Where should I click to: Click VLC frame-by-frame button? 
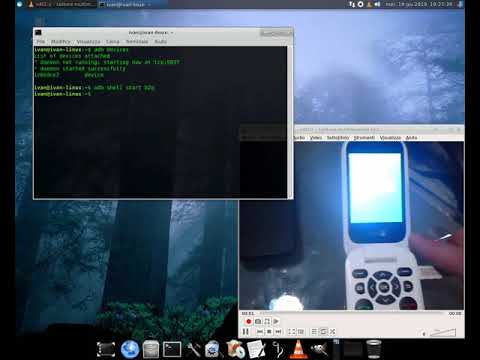(x=276, y=321)
